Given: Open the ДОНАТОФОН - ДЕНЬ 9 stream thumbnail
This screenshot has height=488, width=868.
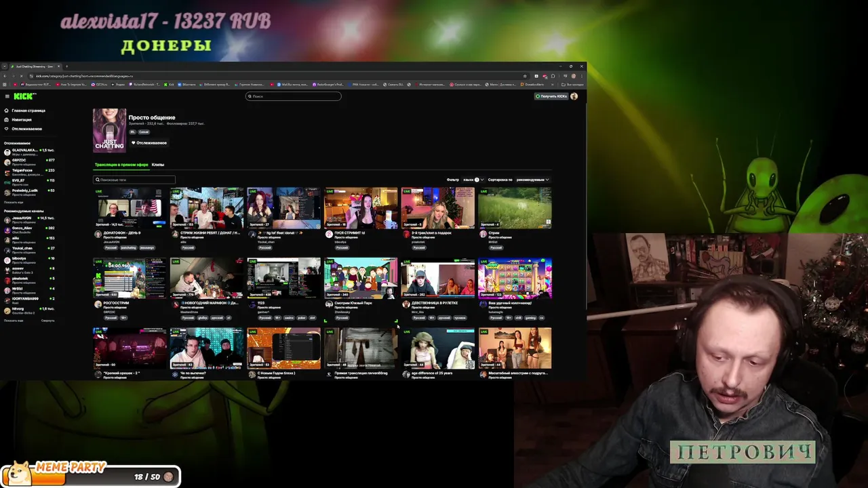Looking at the screenshot, I should 130,208.
